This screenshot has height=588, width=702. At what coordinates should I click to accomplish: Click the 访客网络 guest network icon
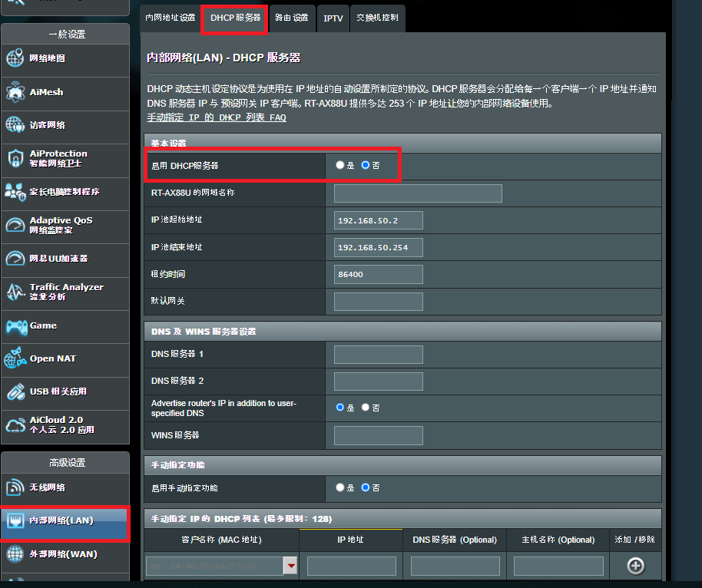(x=15, y=125)
